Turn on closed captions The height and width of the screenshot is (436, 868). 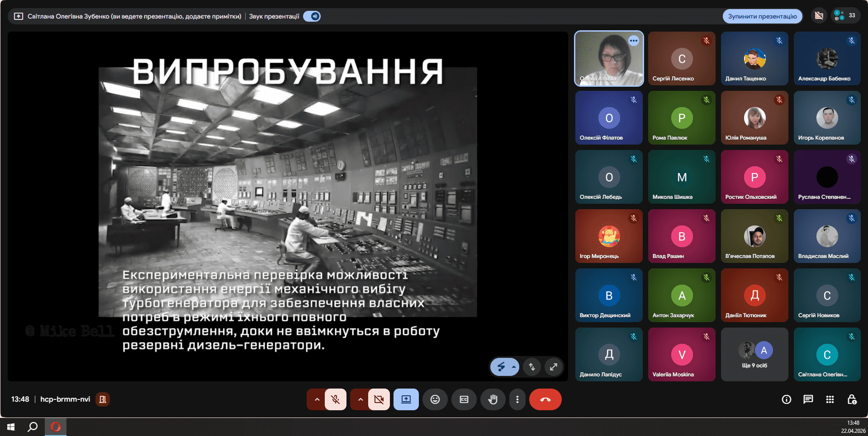tap(464, 399)
